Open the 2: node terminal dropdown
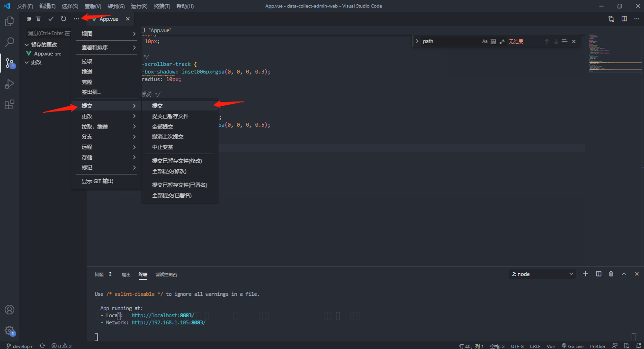This screenshot has width=644, height=349. [x=543, y=274]
